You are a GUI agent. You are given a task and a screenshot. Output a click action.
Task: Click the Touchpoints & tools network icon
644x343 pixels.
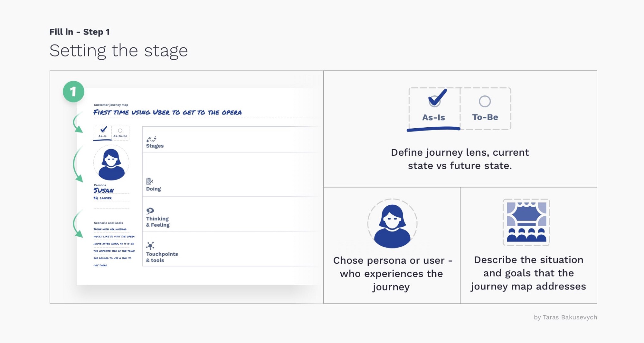150,246
